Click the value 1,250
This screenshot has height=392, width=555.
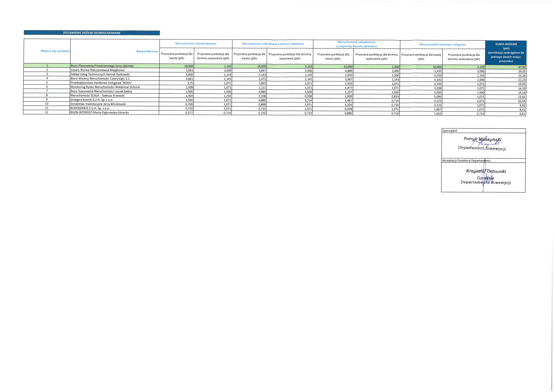pyautogui.click(x=227, y=96)
